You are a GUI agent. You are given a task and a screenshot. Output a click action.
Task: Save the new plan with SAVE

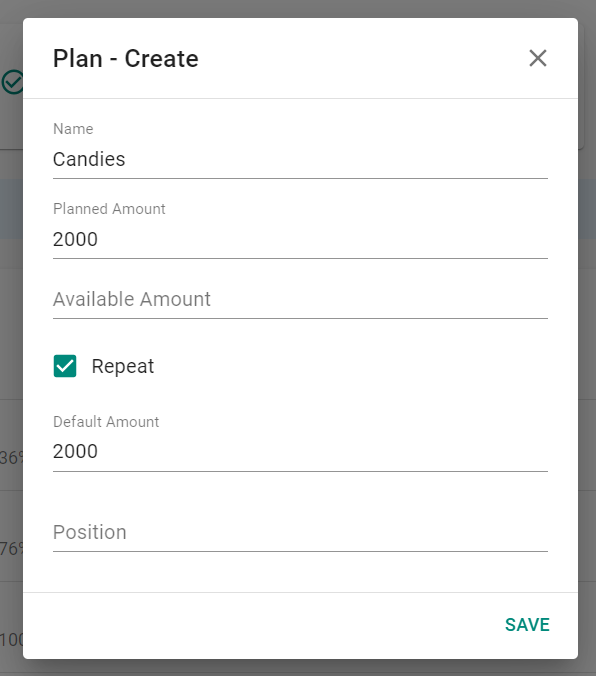[x=527, y=625]
